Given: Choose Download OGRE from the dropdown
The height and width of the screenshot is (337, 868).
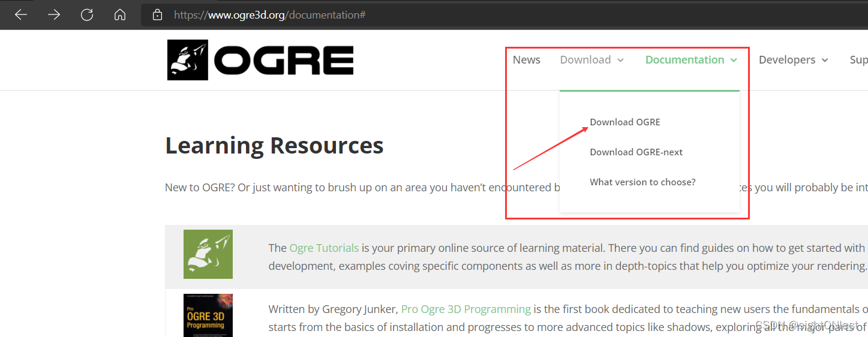Looking at the screenshot, I should pyautogui.click(x=625, y=122).
